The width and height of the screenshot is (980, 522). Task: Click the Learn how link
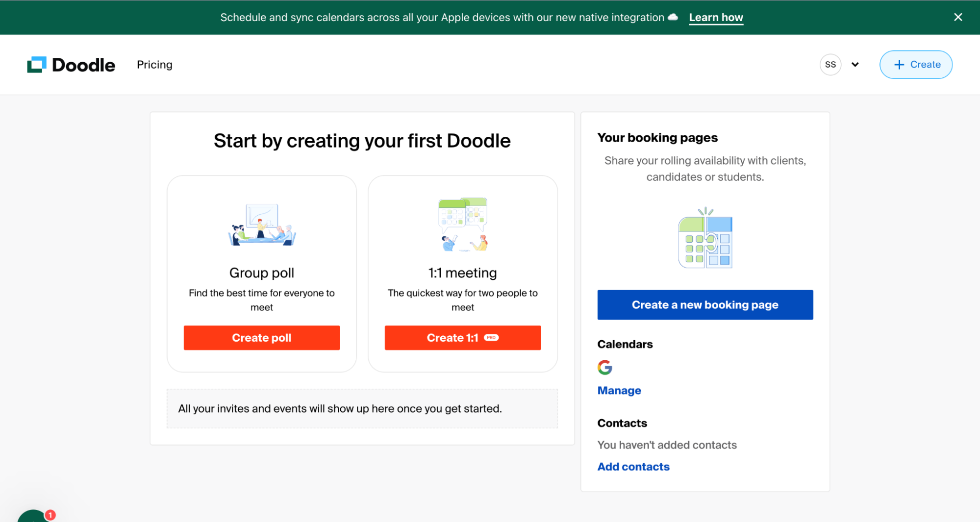pyautogui.click(x=716, y=17)
